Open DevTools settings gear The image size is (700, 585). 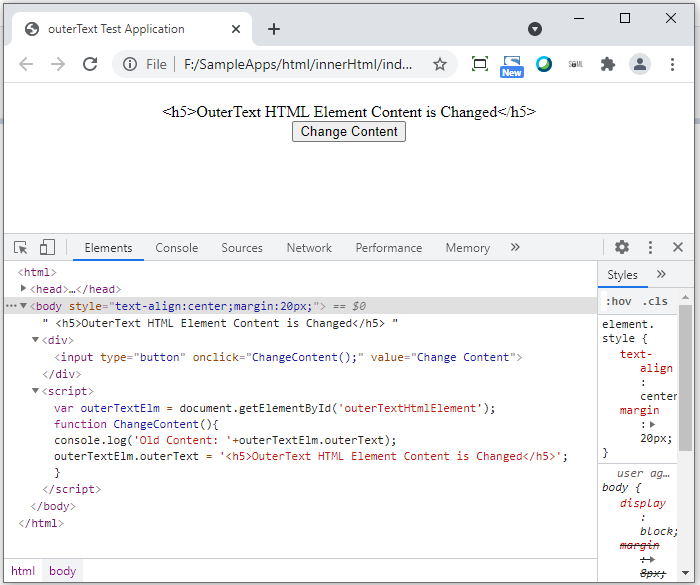[622, 247]
